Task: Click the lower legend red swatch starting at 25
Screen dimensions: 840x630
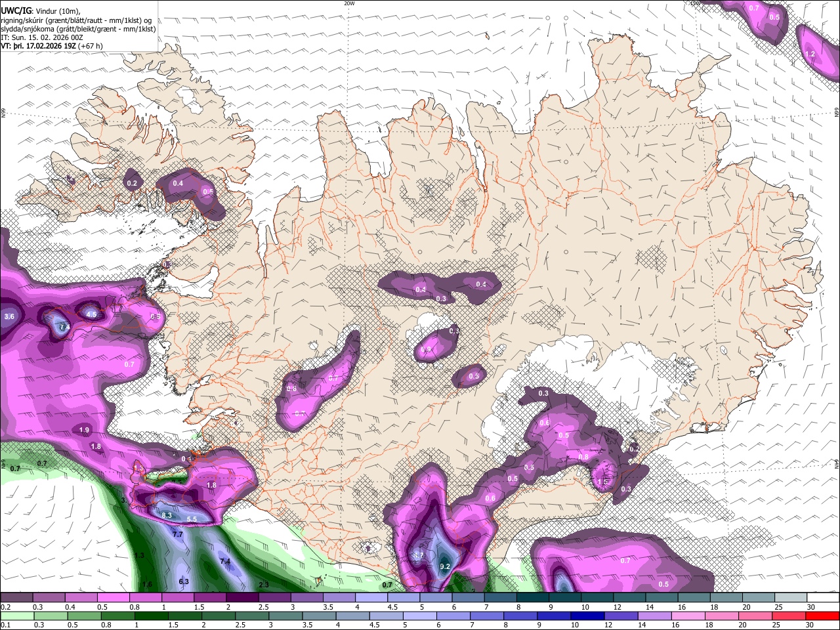Action: 790,616
